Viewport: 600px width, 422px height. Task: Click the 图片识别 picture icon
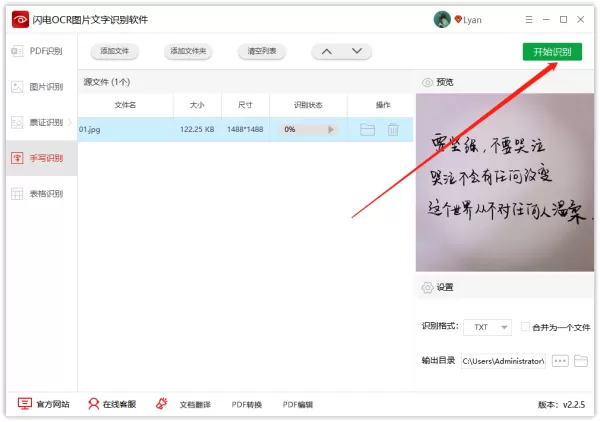(x=17, y=87)
